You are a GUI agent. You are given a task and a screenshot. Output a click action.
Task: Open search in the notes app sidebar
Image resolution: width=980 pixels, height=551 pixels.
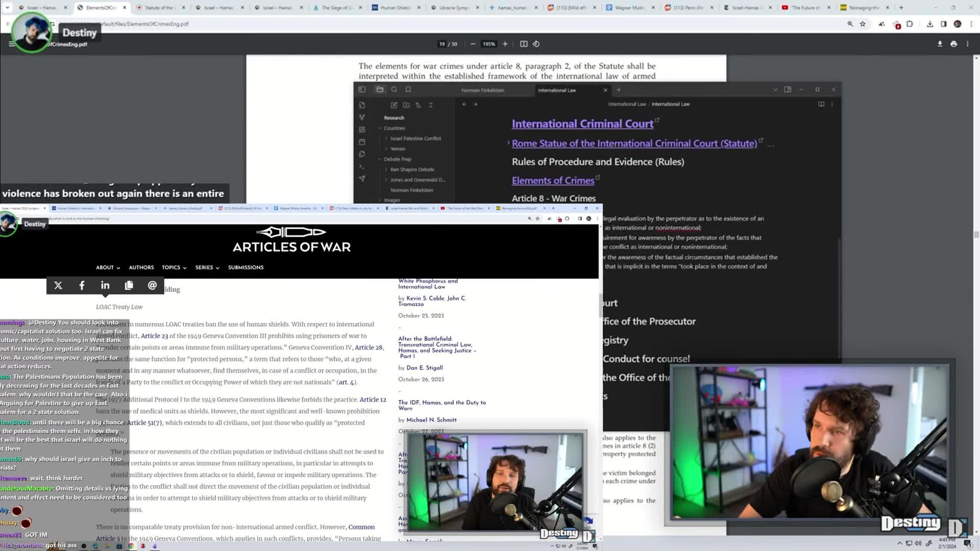click(x=394, y=89)
